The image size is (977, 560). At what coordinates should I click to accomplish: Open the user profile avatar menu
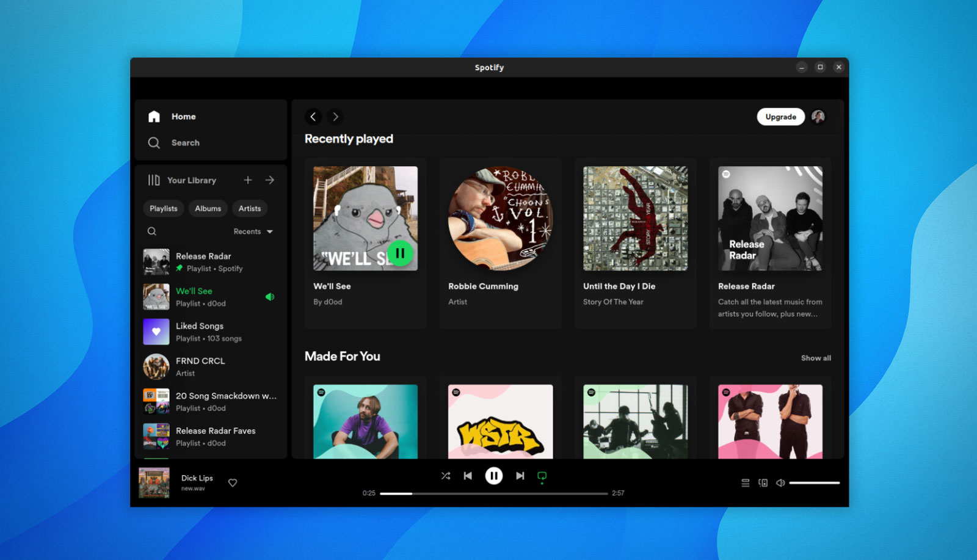coord(819,117)
